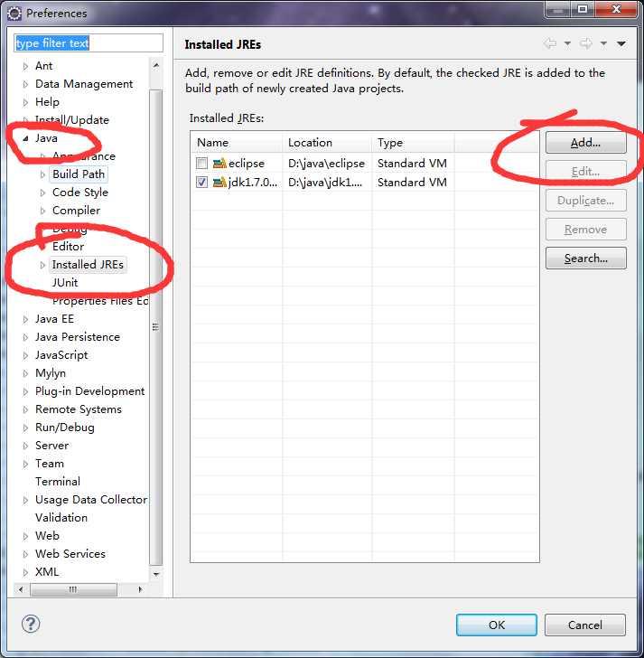This screenshot has height=658, width=644.
Task: Open the help question mark icon
Action: coord(31,624)
